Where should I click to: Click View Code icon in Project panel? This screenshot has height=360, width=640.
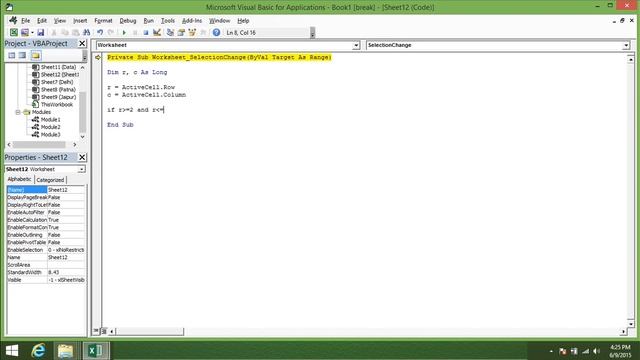coord(11,55)
